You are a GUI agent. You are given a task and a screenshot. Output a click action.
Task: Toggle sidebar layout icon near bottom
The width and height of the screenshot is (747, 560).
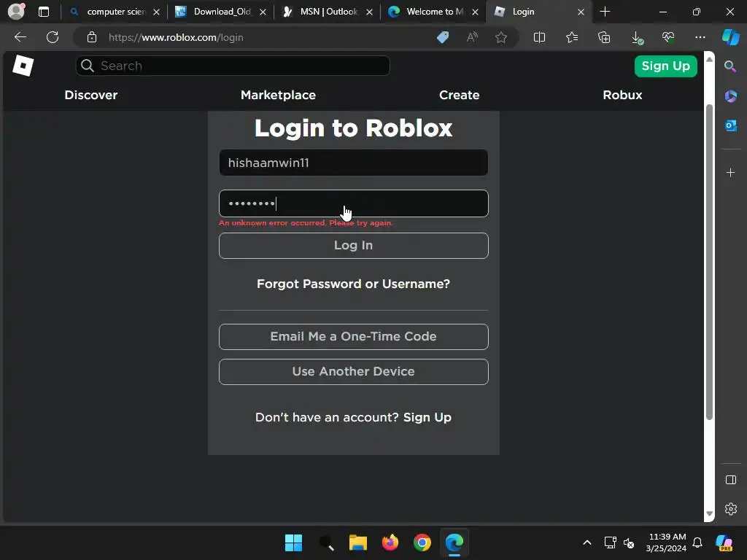[x=731, y=480]
